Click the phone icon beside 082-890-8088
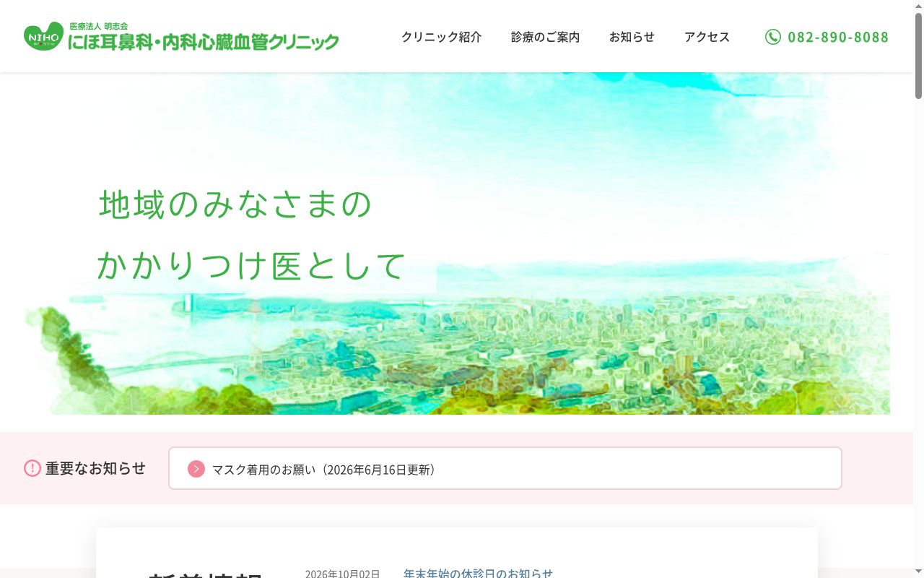 coord(773,37)
